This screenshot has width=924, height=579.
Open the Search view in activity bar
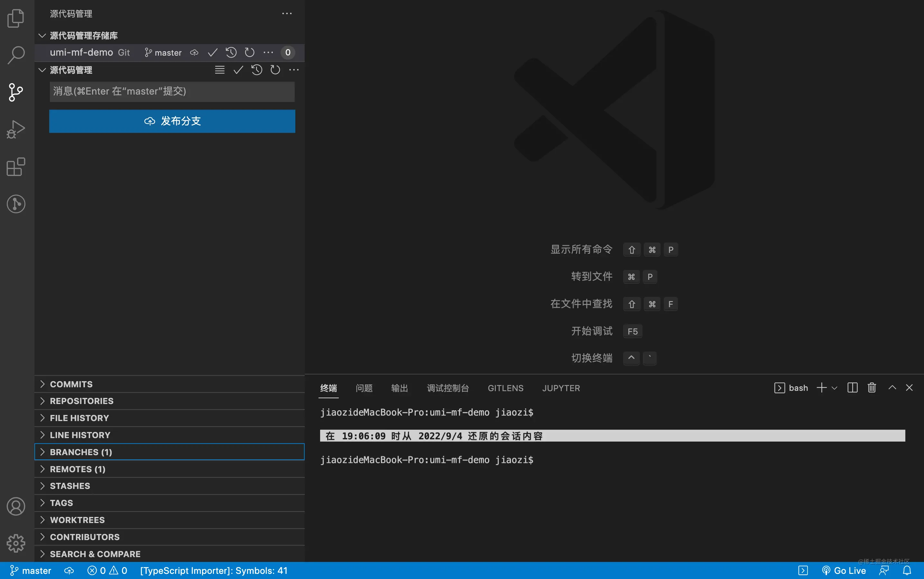(16, 55)
